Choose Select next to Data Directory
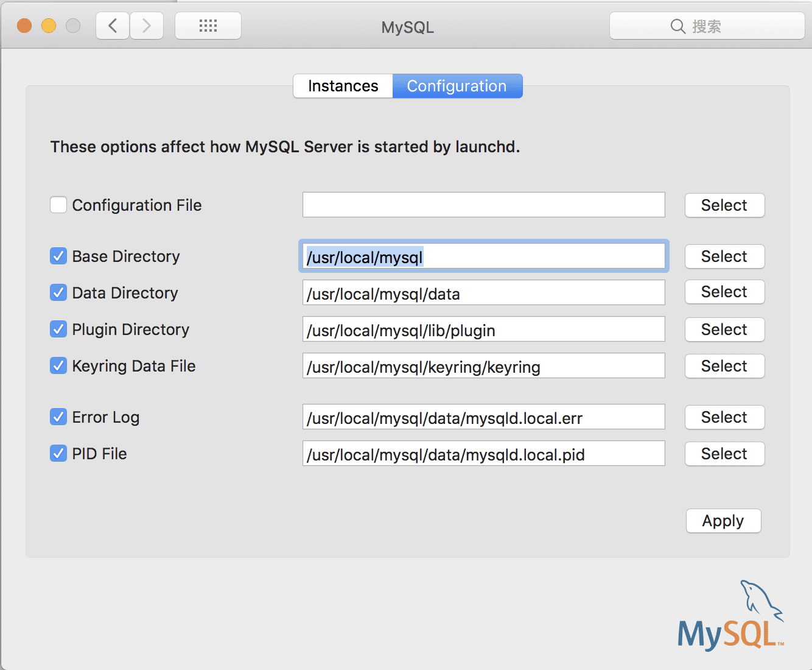This screenshot has width=812, height=670. point(724,292)
